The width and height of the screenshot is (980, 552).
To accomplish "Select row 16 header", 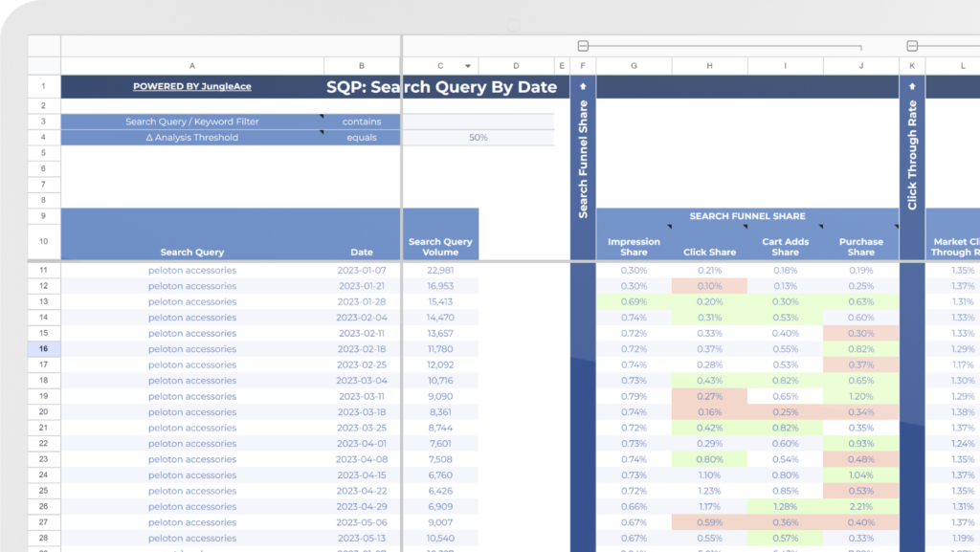I will 44,349.
